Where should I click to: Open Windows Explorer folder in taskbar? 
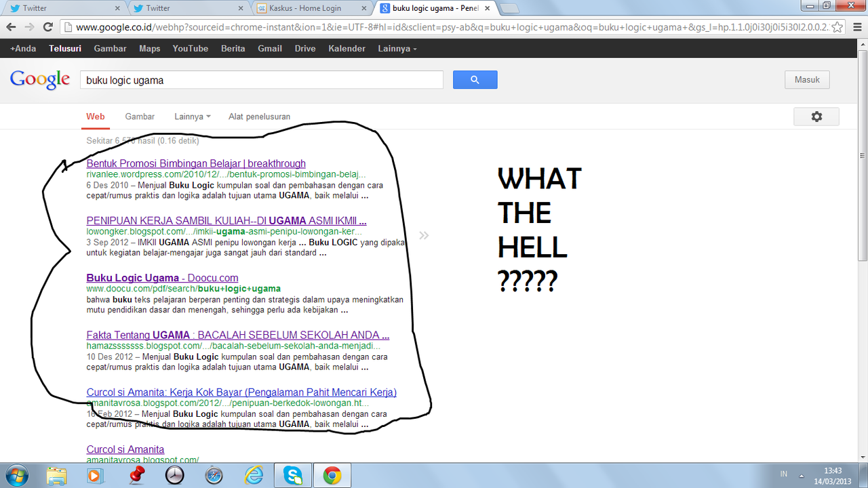(x=57, y=476)
